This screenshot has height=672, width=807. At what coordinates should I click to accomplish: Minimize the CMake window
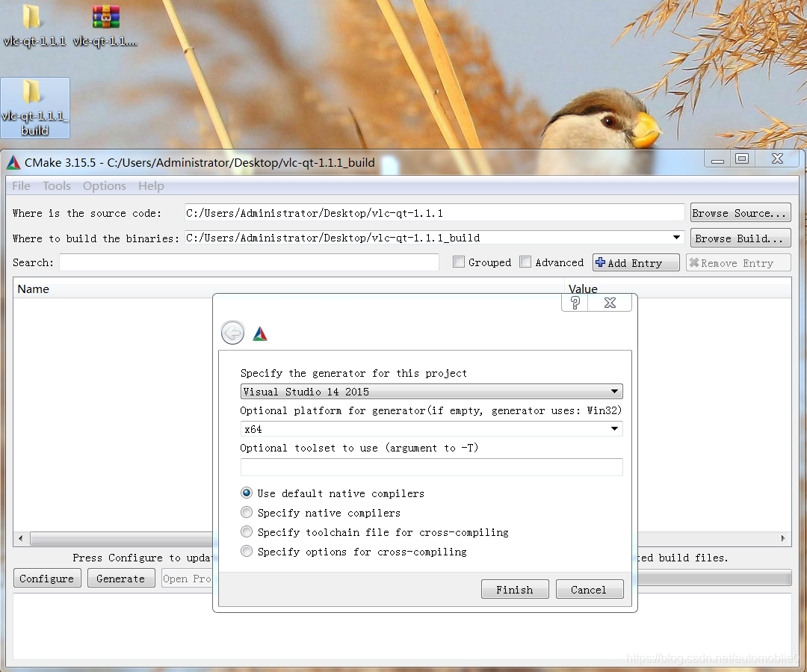tap(717, 159)
